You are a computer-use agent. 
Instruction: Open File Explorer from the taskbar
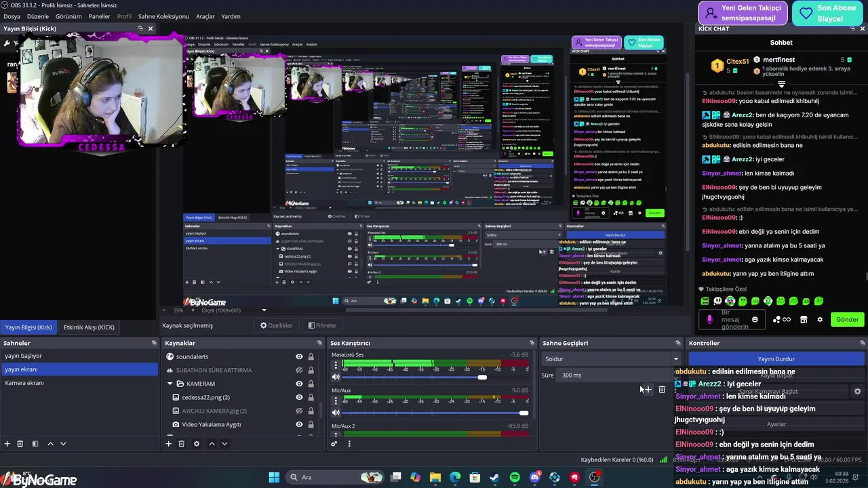435,478
